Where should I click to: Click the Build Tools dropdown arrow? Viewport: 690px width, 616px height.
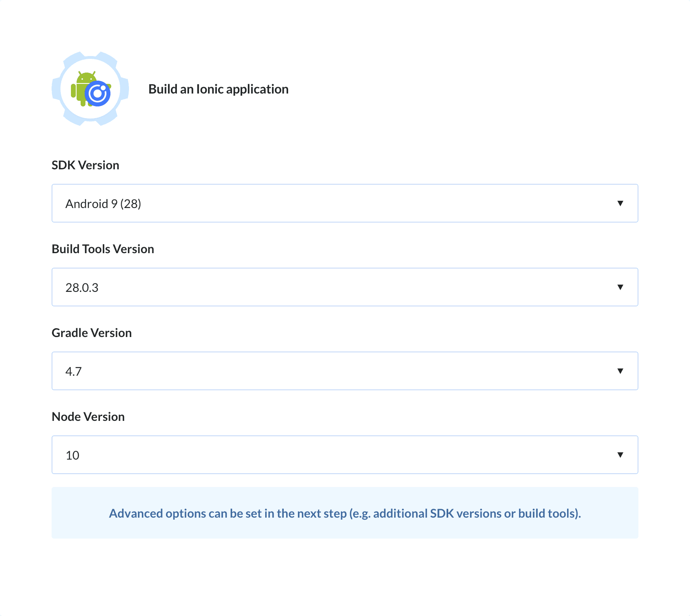pos(621,287)
